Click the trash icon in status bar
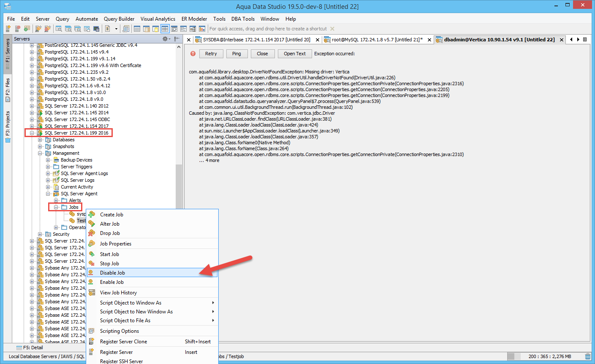Screen dimensions: 595x364 coord(588,356)
